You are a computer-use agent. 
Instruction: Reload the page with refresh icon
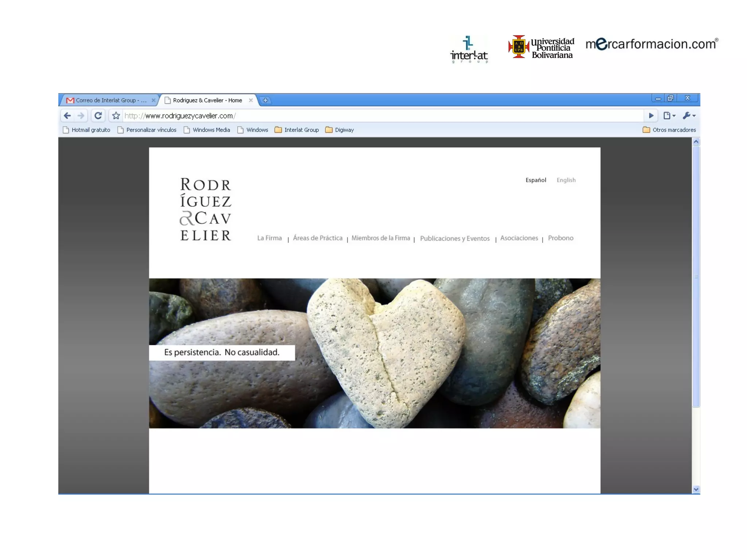[x=98, y=116]
